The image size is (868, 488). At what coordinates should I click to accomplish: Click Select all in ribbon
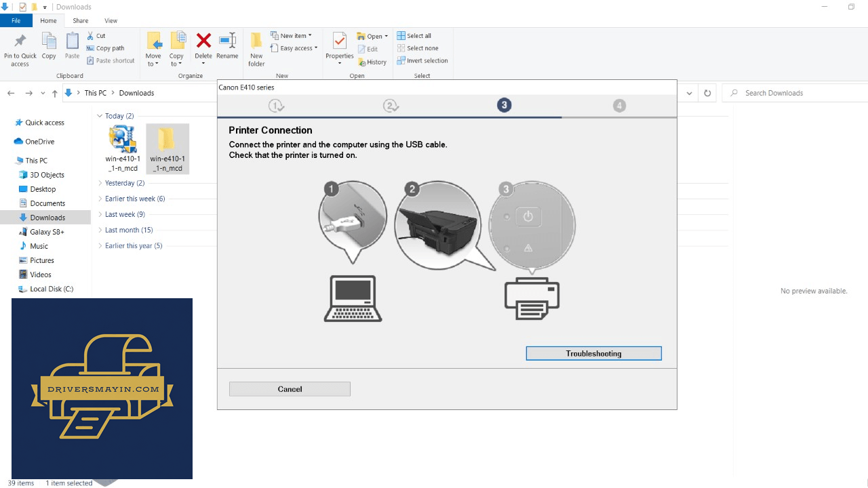(x=414, y=36)
